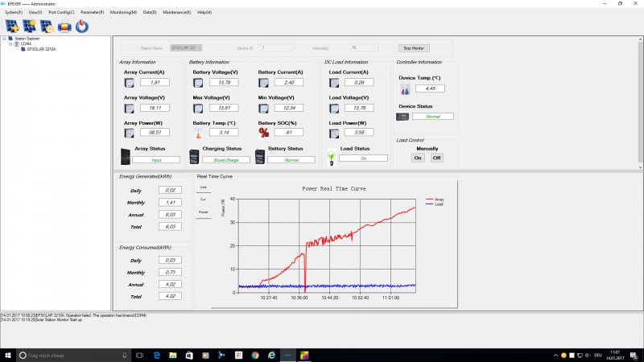644x362 pixels.
Task: Click the scroll-down arrow of monitor panel
Action: tap(640, 167)
